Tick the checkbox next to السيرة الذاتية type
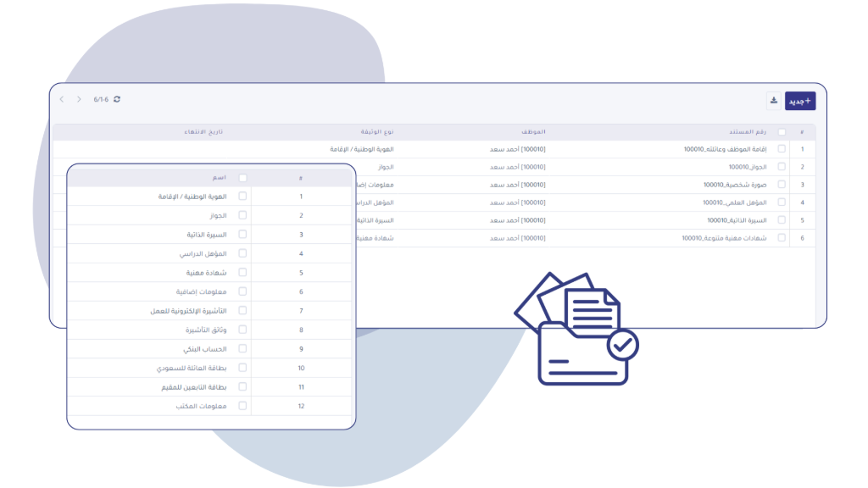868x488 pixels. tap(243, 234)
